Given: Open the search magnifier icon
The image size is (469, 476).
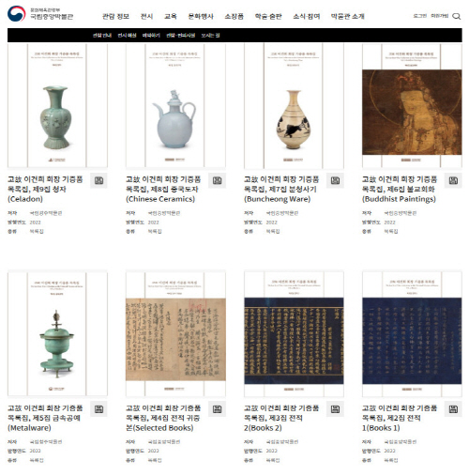Looking at the screenshot, I should point(457,16).
